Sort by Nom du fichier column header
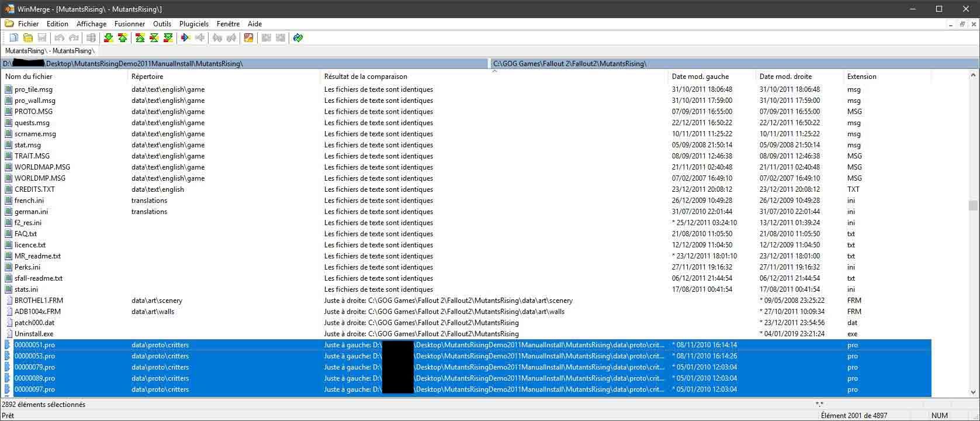Image resolution: width=980 pixels, height=421 pixels. pos(65,77)
